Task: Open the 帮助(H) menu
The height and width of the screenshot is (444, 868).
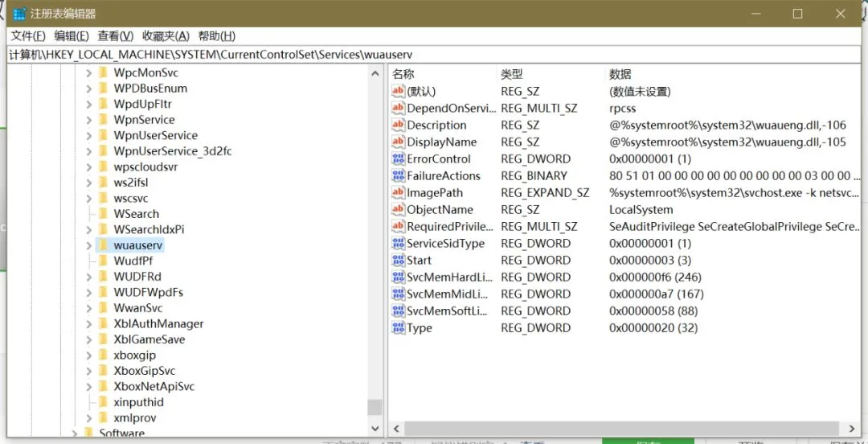Action: point(216,36)
